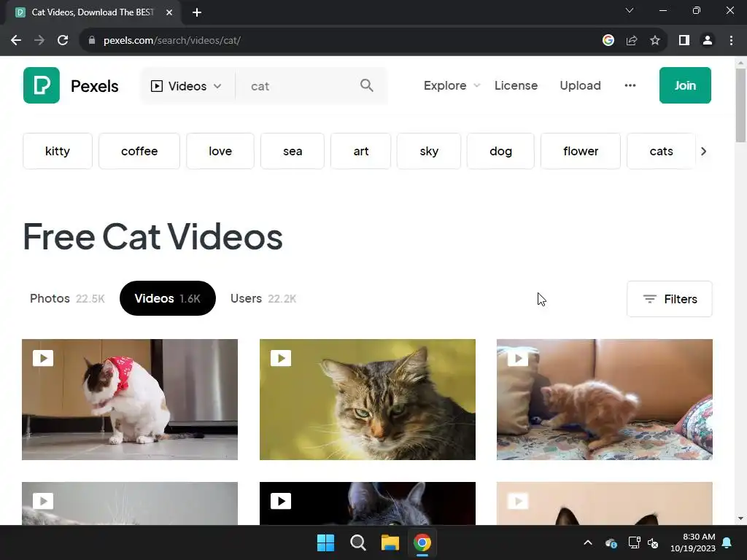The image size is (747, 560).
Task: Select the flower tag
Action: tap(580, 151)
